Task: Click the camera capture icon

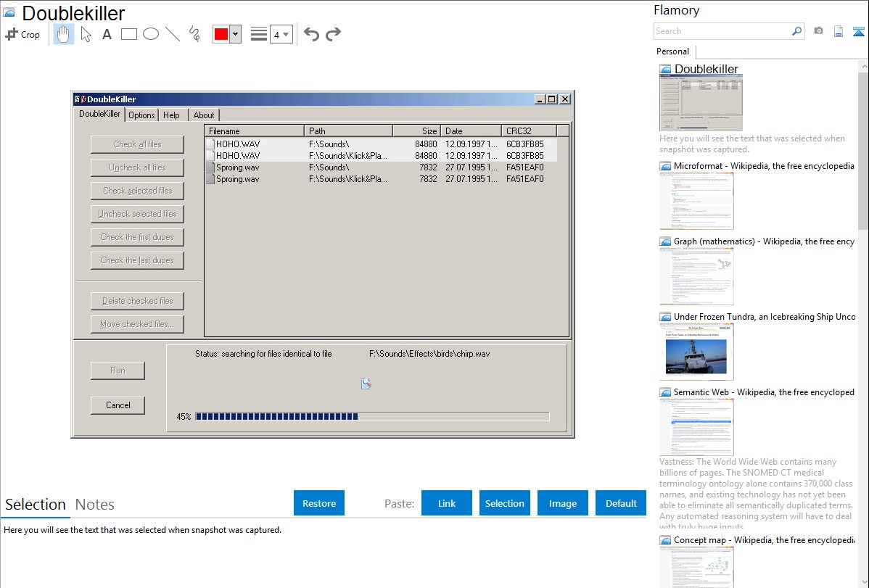Action: [818, 31]
